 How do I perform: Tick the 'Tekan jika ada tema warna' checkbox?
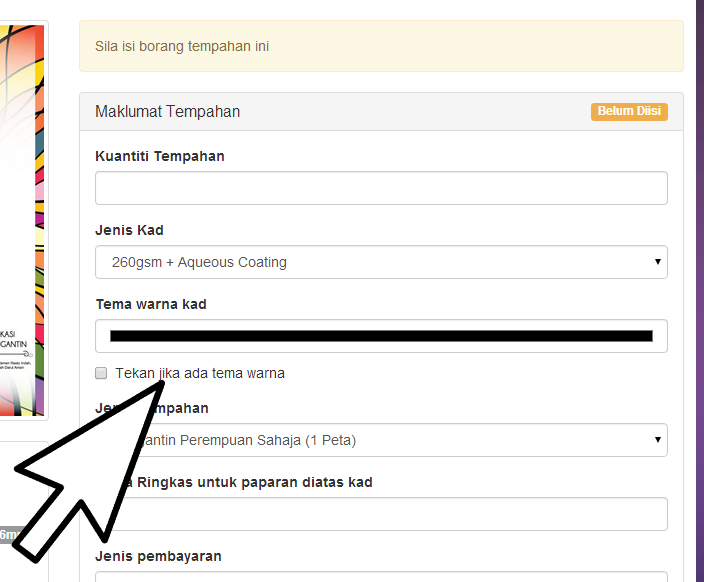click(101, 373)
